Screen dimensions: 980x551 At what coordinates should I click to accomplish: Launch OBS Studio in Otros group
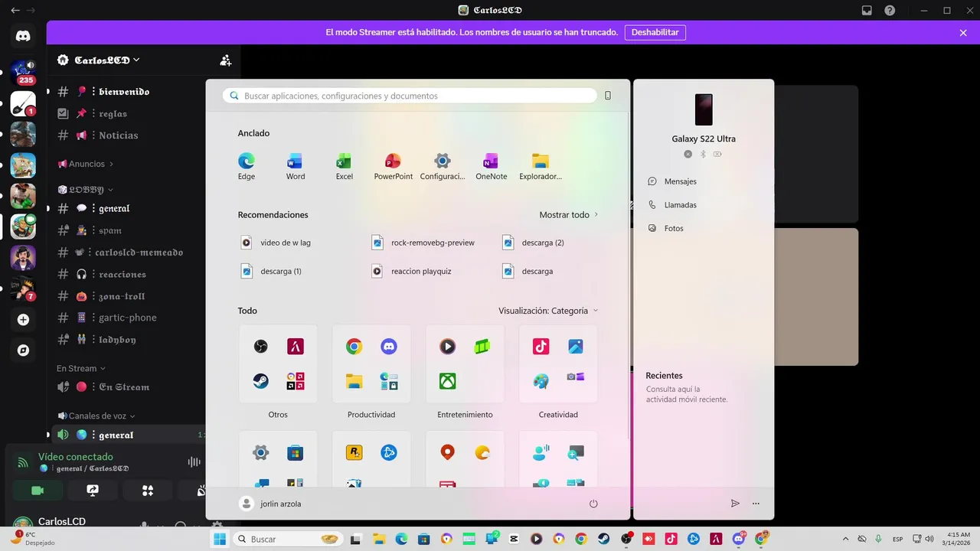pyautogui.click(x=261, y=347)
